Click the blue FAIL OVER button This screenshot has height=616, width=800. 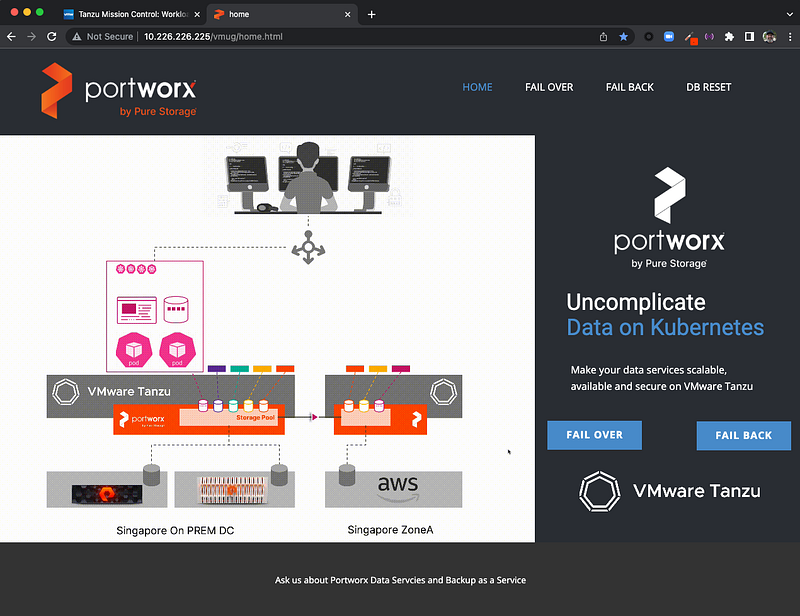tap(594, 435)
